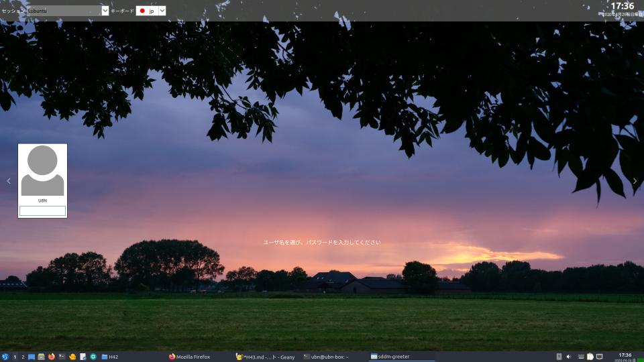
Task: Launch Firefox from quick launch icon
Action: tap(52, 357)
